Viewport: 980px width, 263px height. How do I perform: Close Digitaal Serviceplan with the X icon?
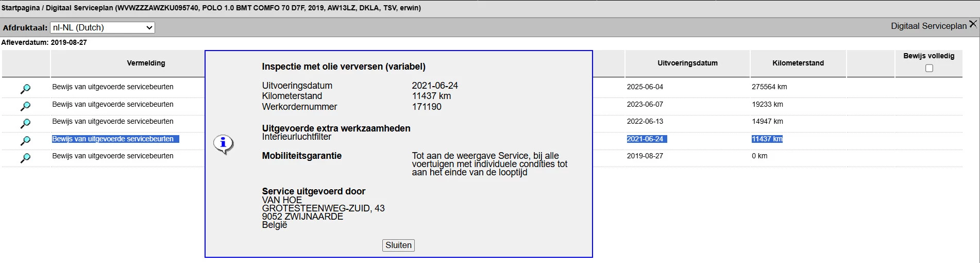tap(973, 24)
